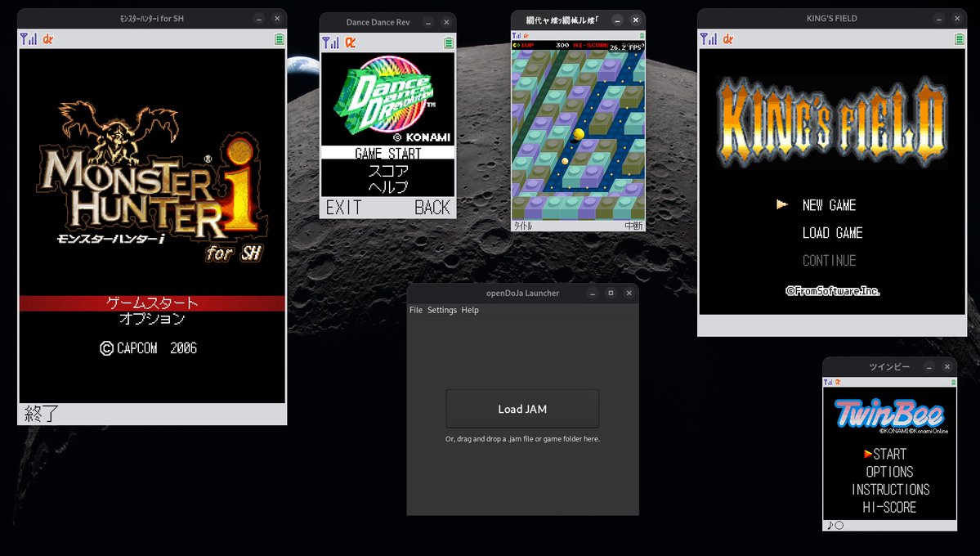Image resolution: width=980 pixels, height=556 pixels.
Task: Select INSTRUCTIONS in the TwinBee window
Action: [x=891, y=489]
